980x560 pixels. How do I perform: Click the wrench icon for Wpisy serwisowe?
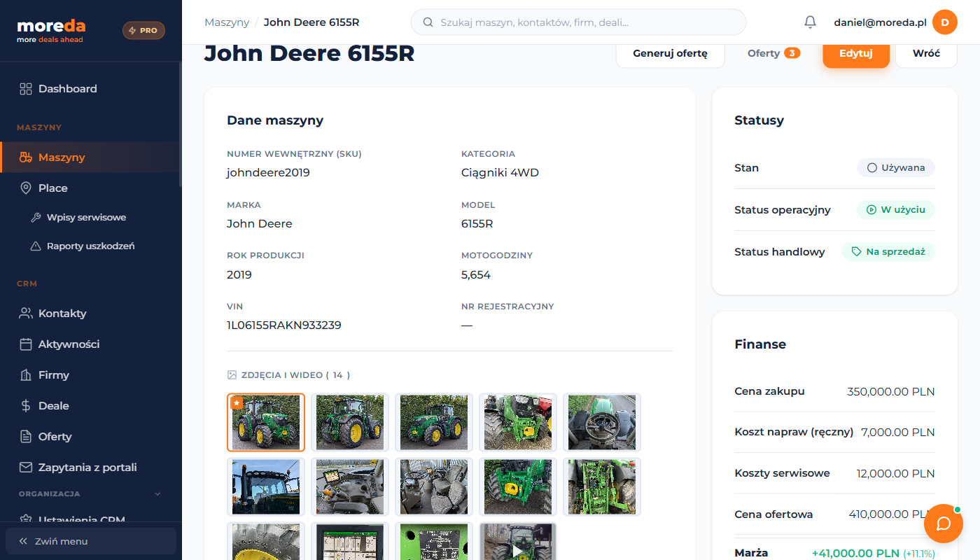[36, 218]
